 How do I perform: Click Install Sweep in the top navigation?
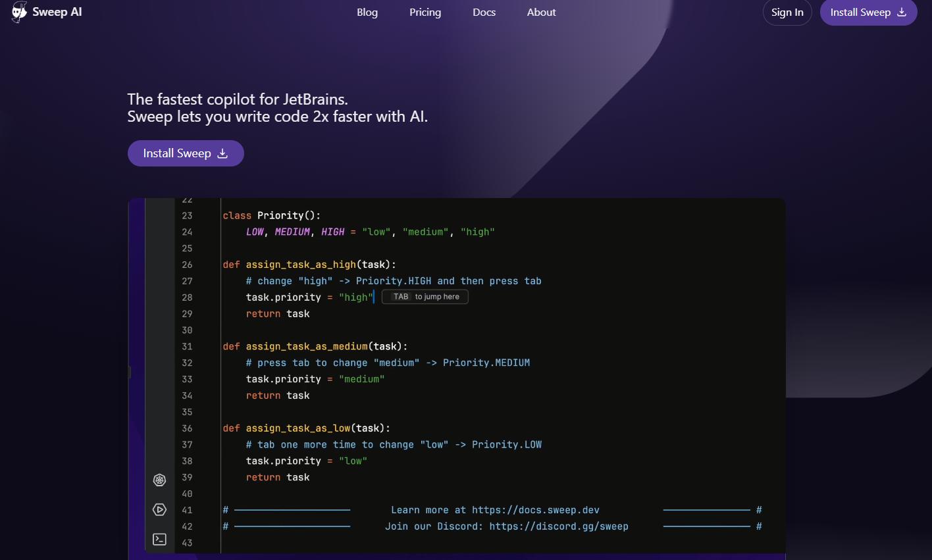tap(868, 13)
